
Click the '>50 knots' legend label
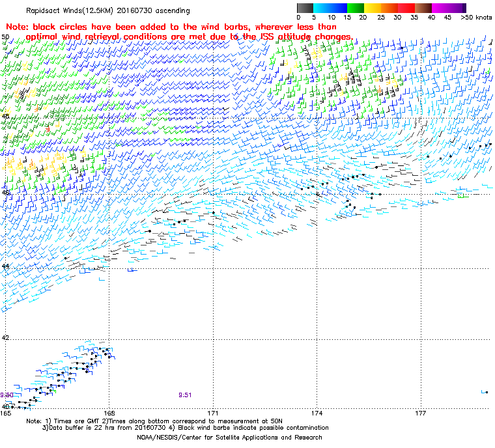476,18
